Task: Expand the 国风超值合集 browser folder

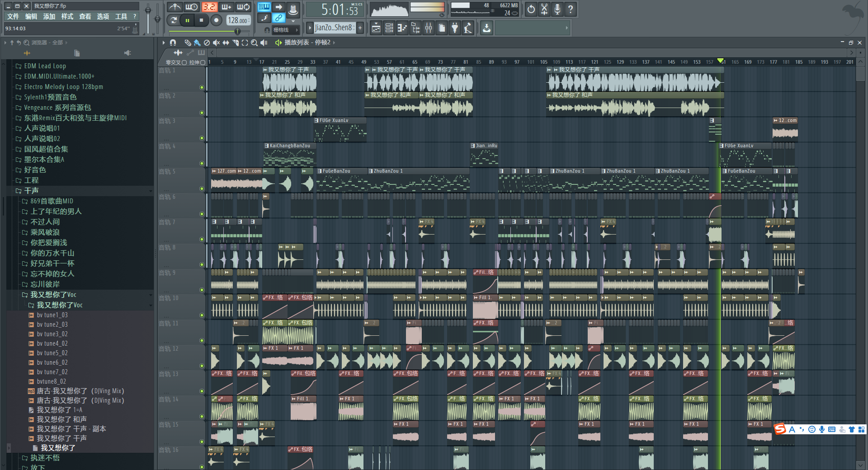Action: click(x=46, y=149)
